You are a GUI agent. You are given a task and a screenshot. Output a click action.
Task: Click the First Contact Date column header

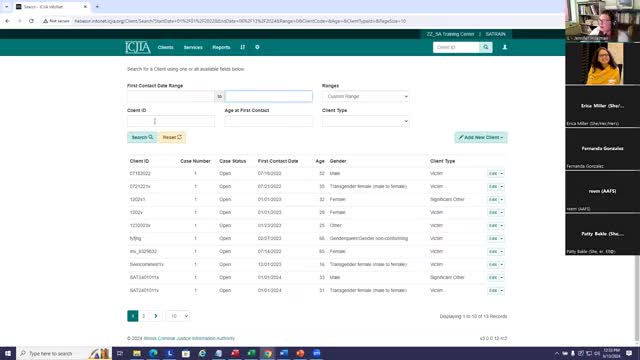[x=278, y=161]
